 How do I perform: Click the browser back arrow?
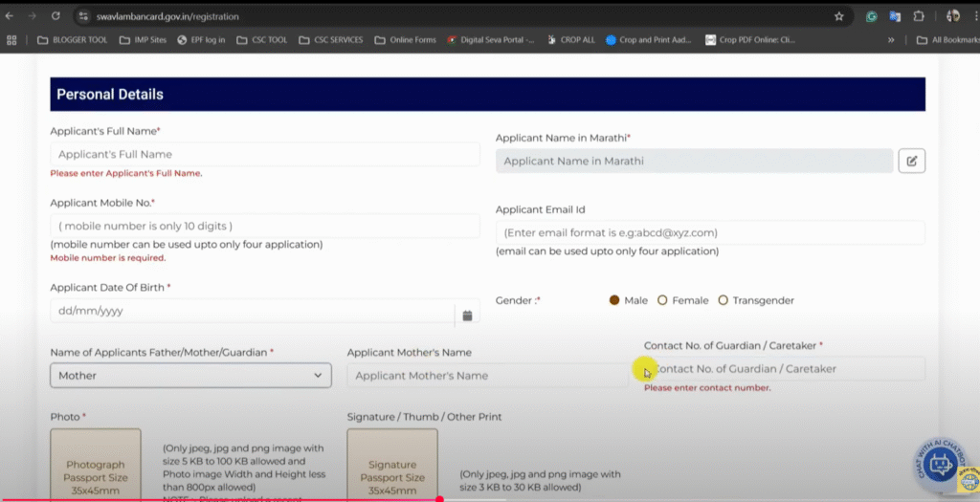coord(11,16)
